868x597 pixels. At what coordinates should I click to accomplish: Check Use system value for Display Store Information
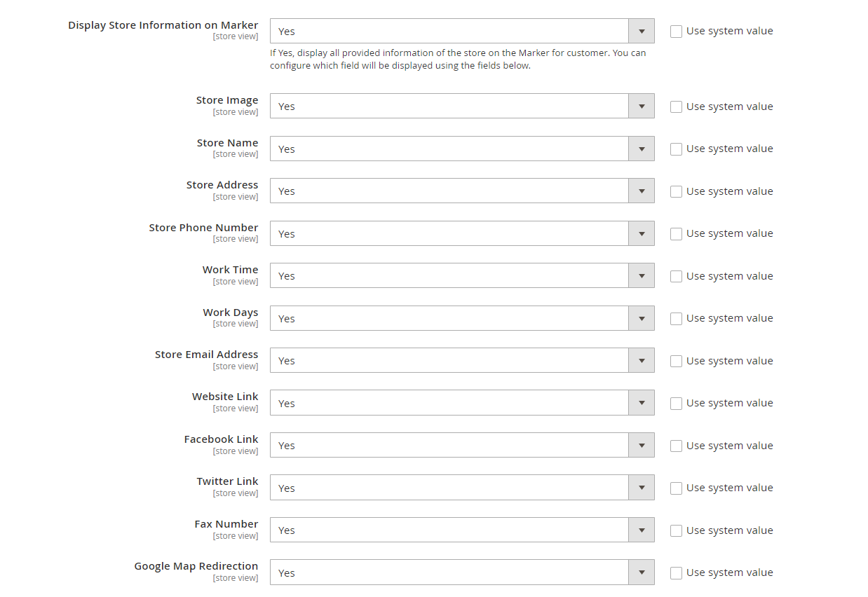coord(676,32)
